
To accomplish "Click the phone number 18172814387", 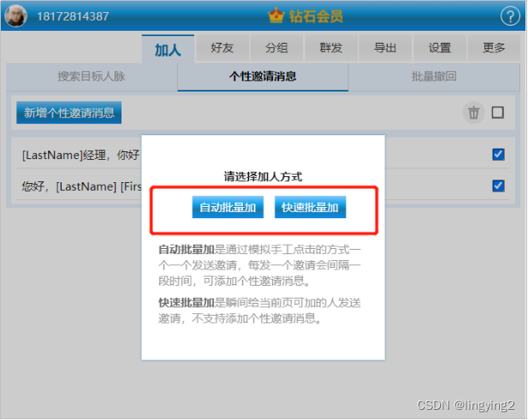I will point(73,16).
